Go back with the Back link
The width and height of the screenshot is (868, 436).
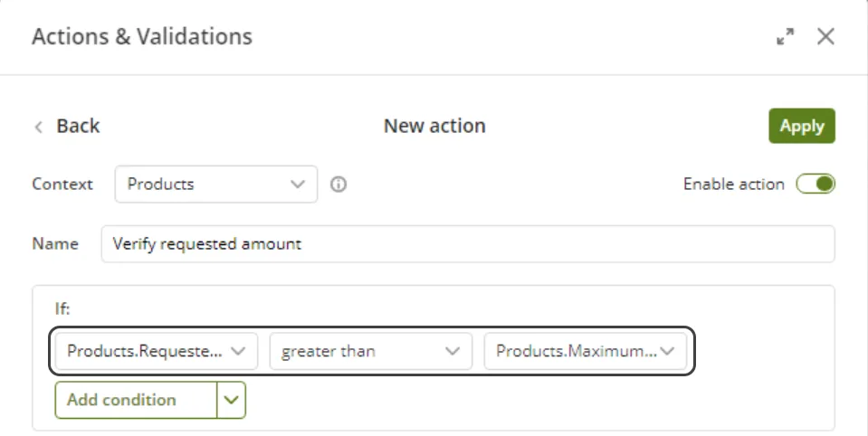pyautogui.click(x=67, y=126)
